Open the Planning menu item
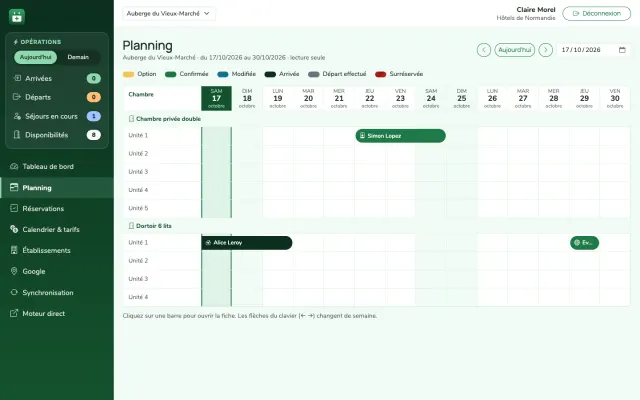 [x=57, y=187]
